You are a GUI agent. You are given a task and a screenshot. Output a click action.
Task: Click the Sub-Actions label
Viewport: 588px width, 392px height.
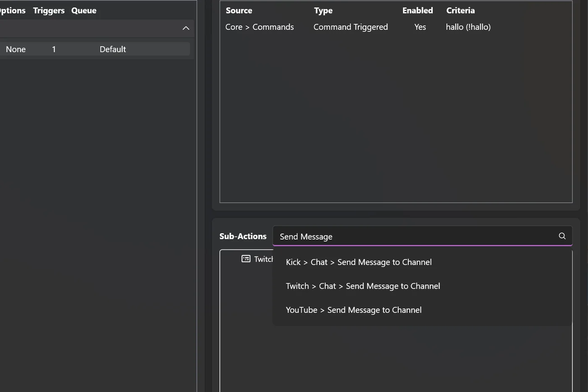pos(243,236)
